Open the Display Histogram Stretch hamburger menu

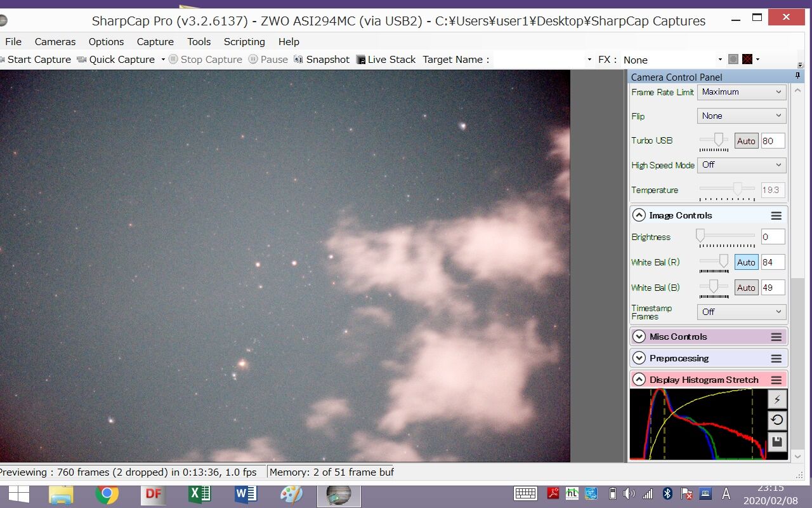tap(776, 380)
